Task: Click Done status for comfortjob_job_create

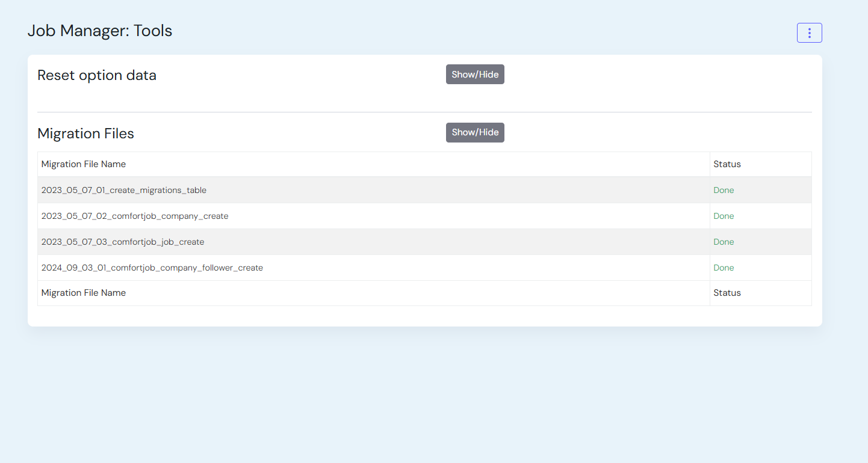Action: coord(724,242)
